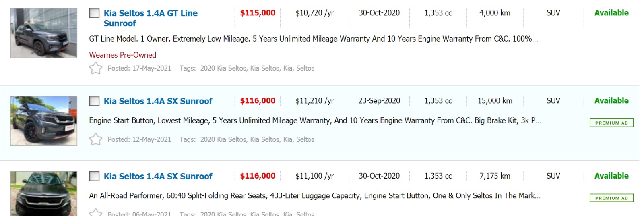Read the GT Line Model description text
644x216 pixels.
[x=313, y=39]
